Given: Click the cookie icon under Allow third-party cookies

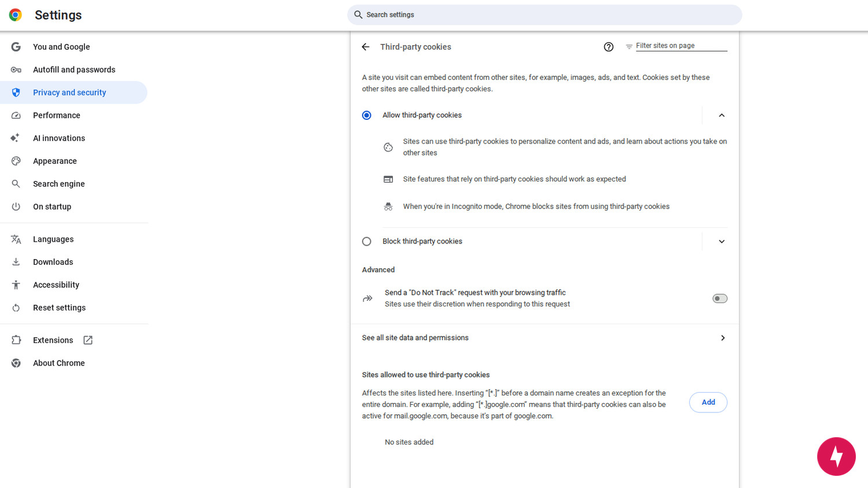Looking at the screenshot, I should click(x=388, y=147).
